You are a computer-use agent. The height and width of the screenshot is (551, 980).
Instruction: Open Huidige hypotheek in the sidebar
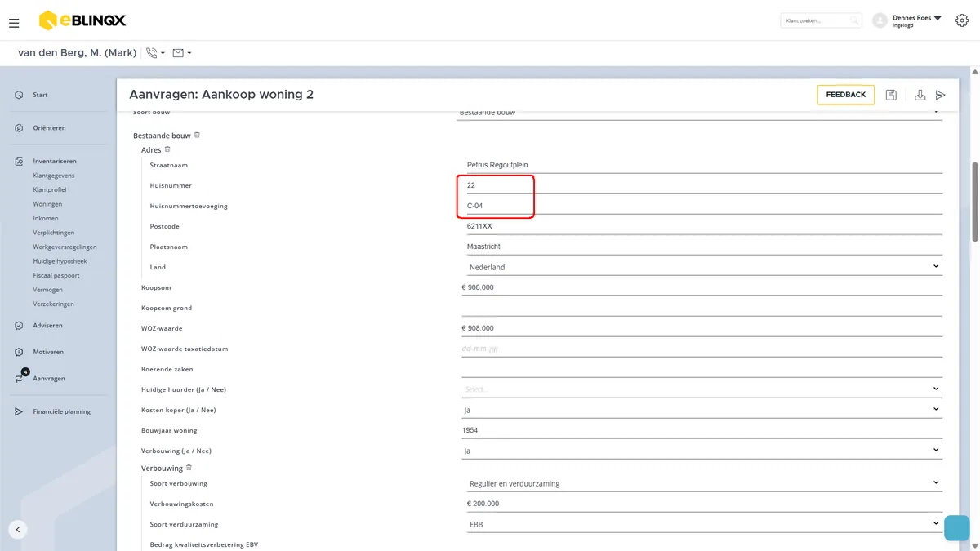click(x=60, y=261)
